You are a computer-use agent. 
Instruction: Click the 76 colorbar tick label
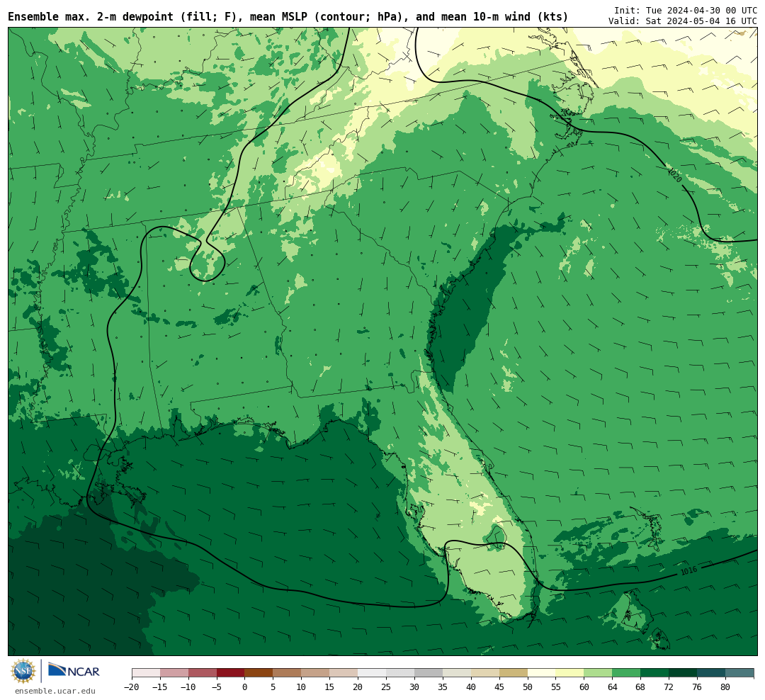click(698, 687)
